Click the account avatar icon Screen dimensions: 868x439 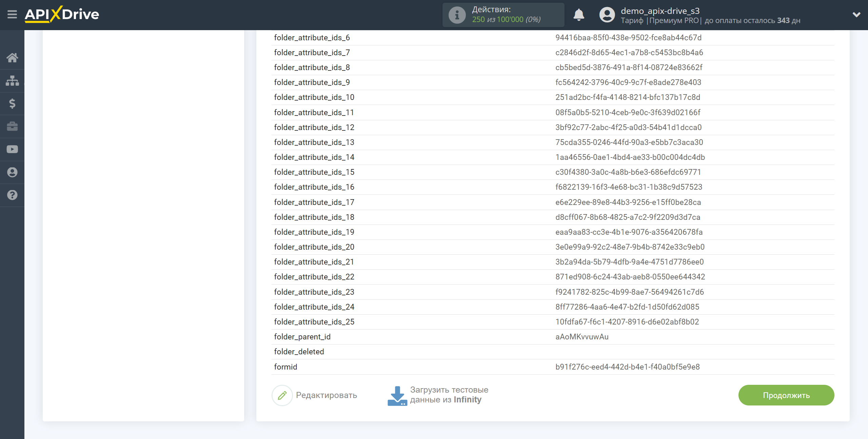[607, 15]
